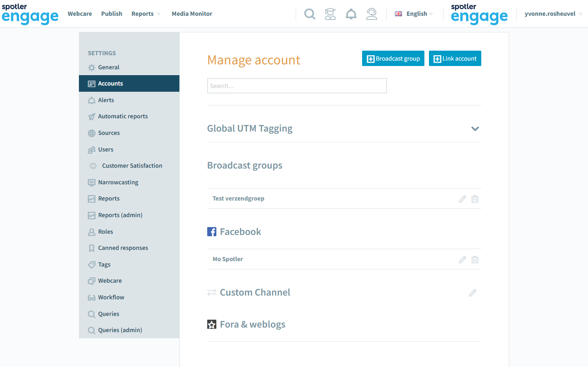This screenshot has height=367, width=588.
Task: Expand Global UTM Tagging chevron
Action: point(475,129)
